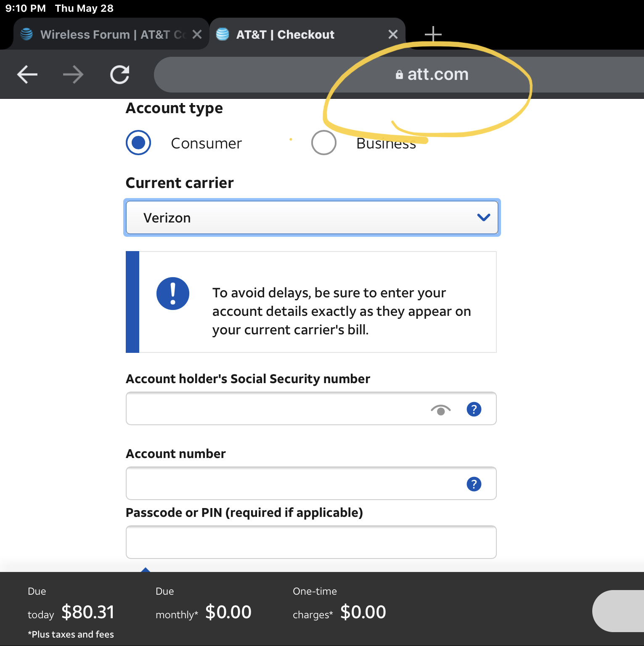Go back using the browser back arrow
Viewport: 644px width, 646px height.
coord(27,75)
